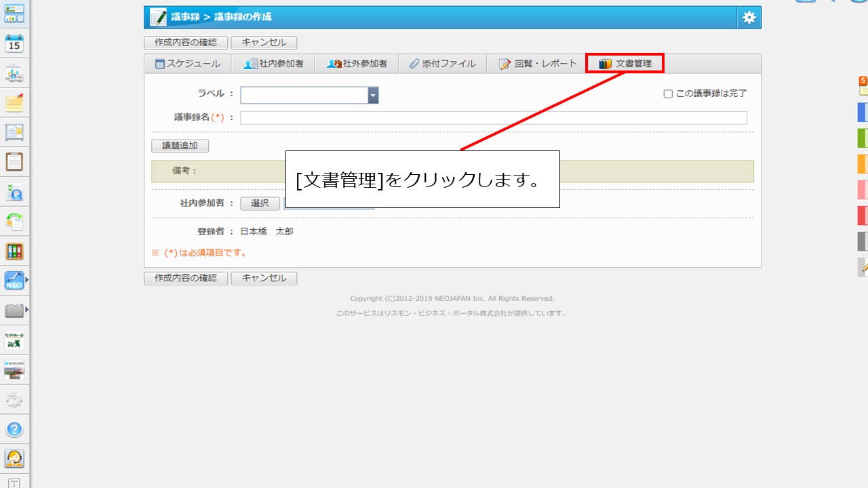Click the gray folder sidebar icon
The height and width of the screenshot is (488, 868).
click(14, 311)
